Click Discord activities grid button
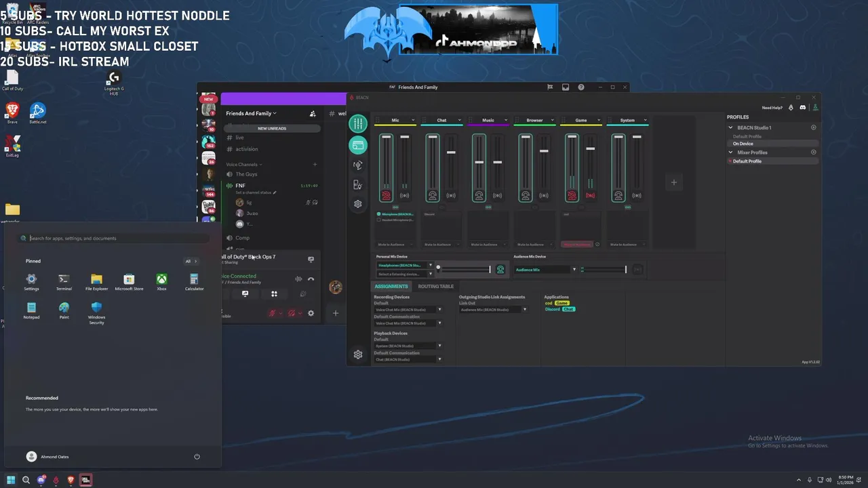 pyautogui.click(x=274, y=294)
